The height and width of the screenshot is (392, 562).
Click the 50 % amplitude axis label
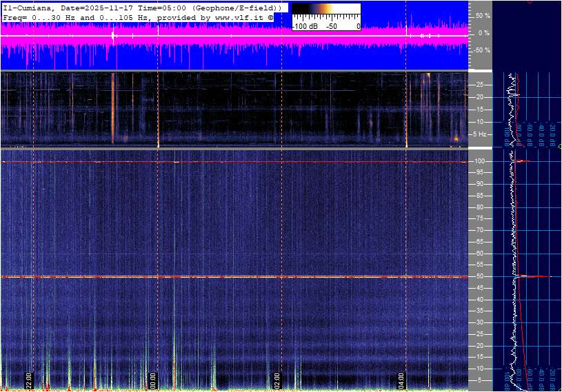(x=483, y=15)
